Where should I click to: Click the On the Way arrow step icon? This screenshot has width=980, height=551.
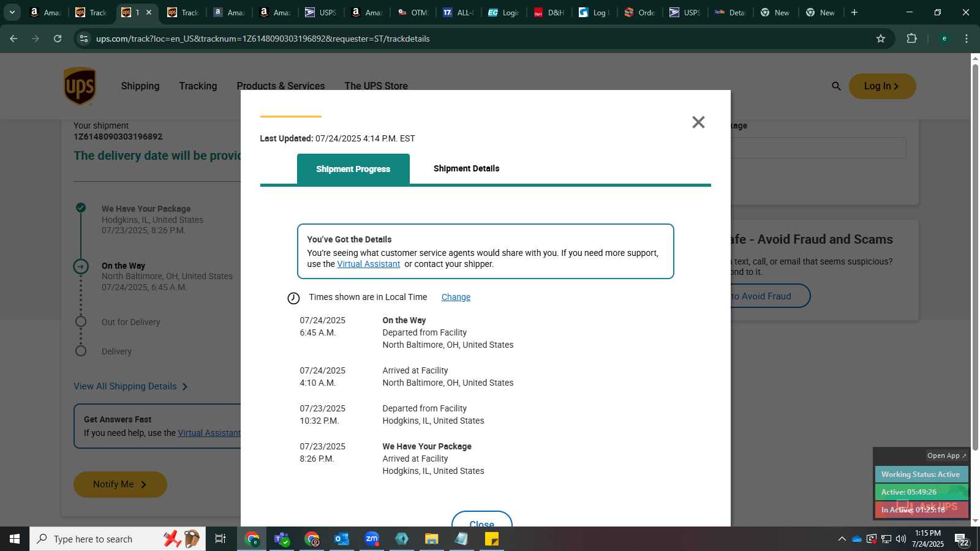tap(81, 266)
